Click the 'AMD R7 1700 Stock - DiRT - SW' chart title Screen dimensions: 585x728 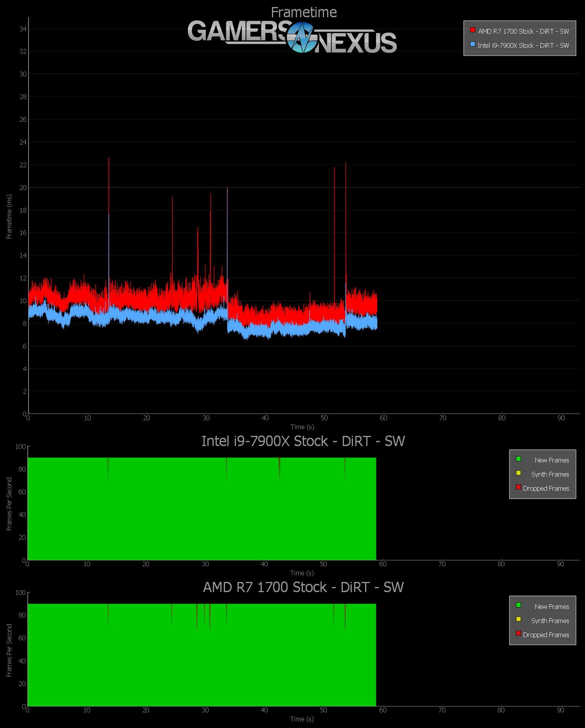click(x=303, y=587)
